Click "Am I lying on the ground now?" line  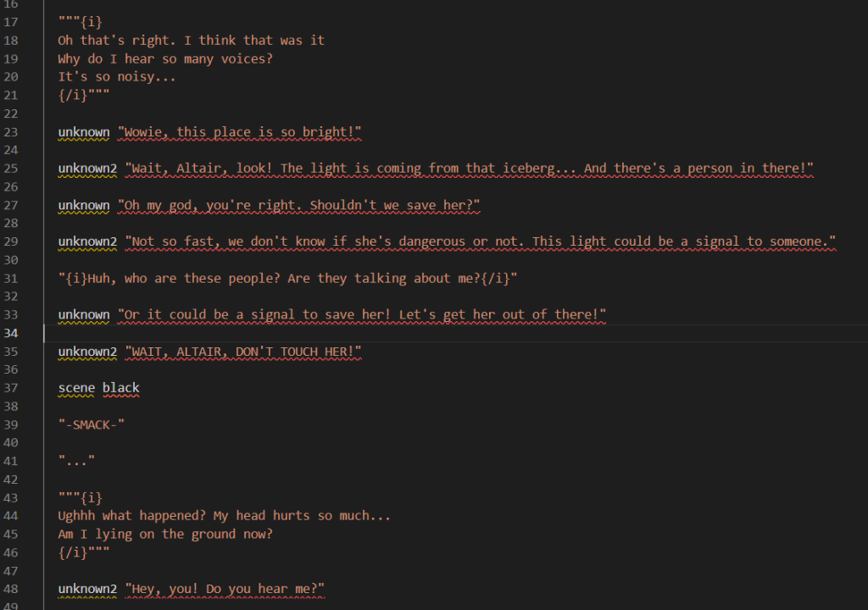165,534
